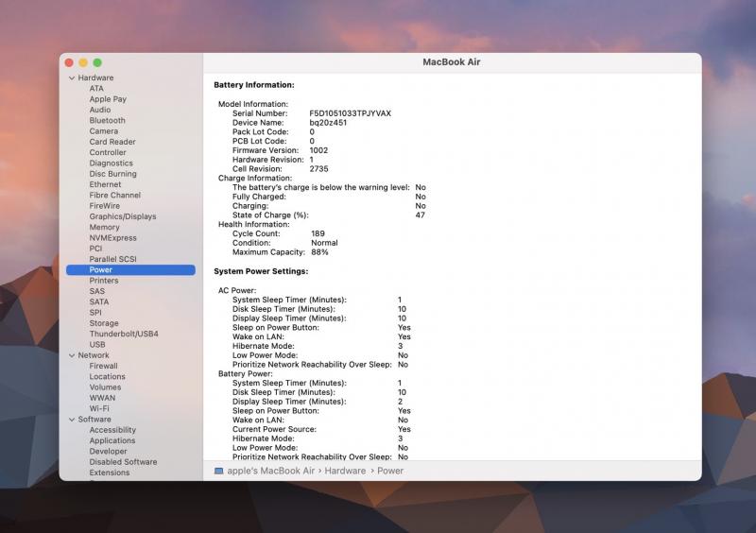Select Printers in the sidebar
The height and width of the screenshot is (533, 756).
(x=104, y=281)
